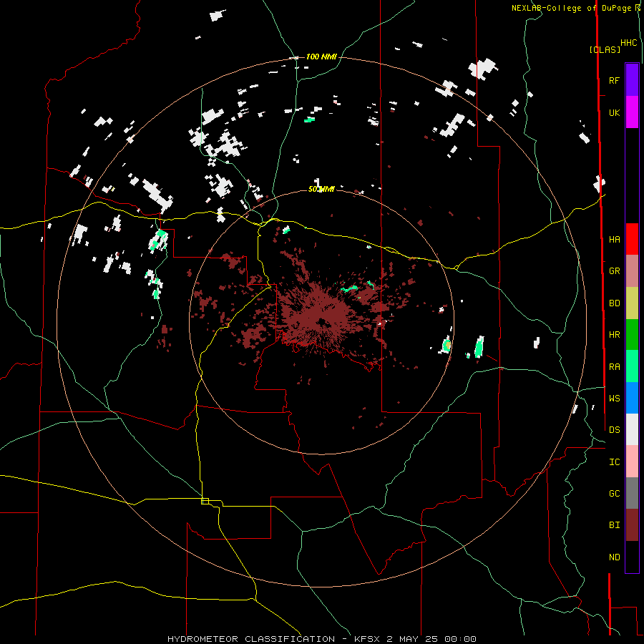The height and width of the screenshot is (644, 644).
Task: Click the HR legend label
Action: click(x=614, y=335)
